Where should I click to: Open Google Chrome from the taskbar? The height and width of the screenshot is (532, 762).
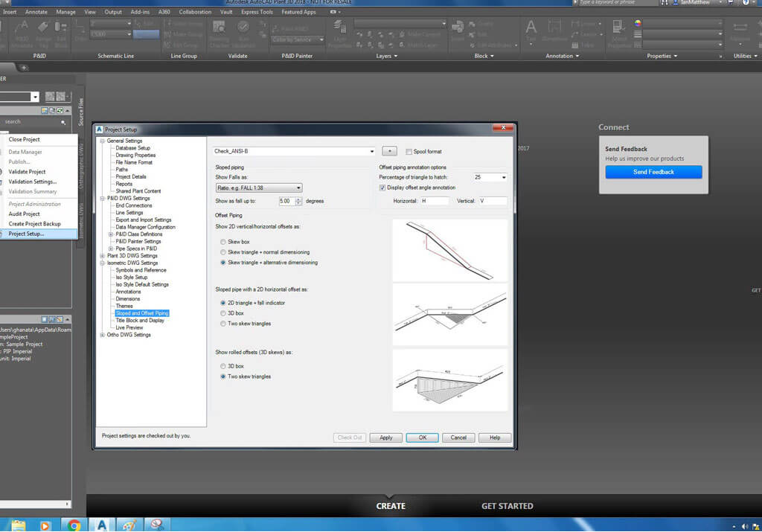(x=74, y=525)
